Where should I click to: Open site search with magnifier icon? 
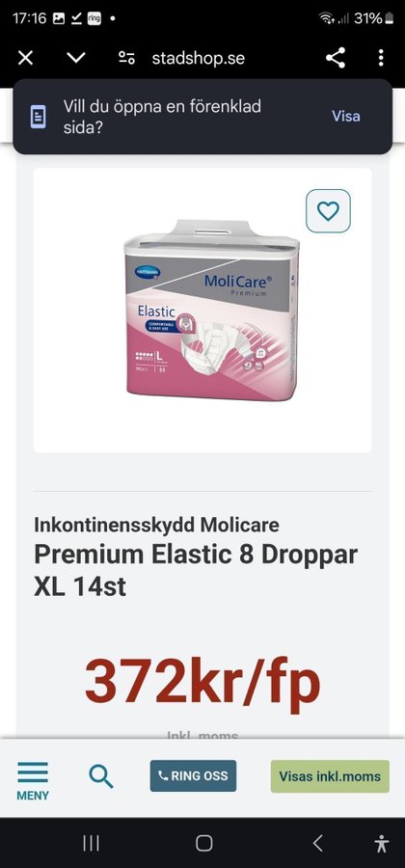[x=101, y=776]
